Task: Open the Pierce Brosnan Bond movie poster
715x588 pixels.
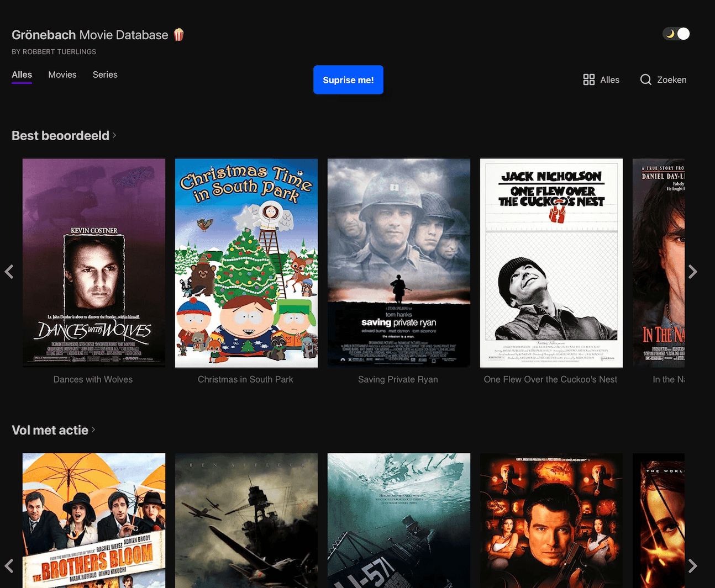Action: coord(551,521)
